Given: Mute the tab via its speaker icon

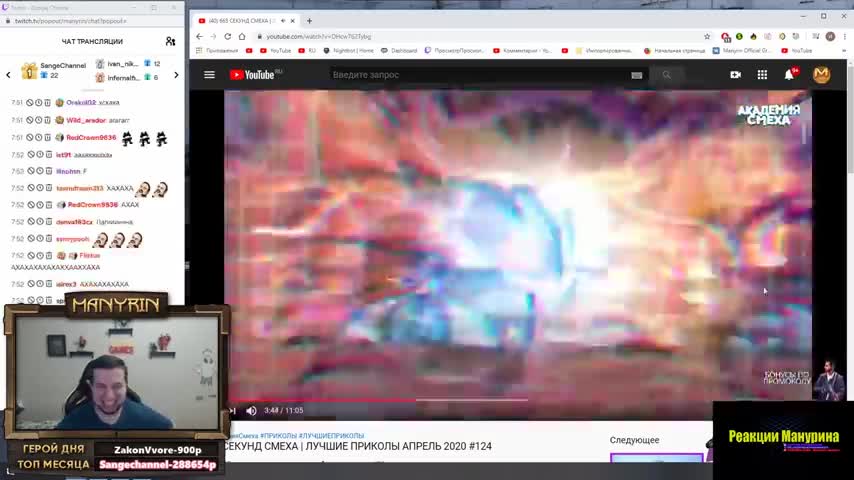Looking at the screenshot, I should (x=283, y=21).
